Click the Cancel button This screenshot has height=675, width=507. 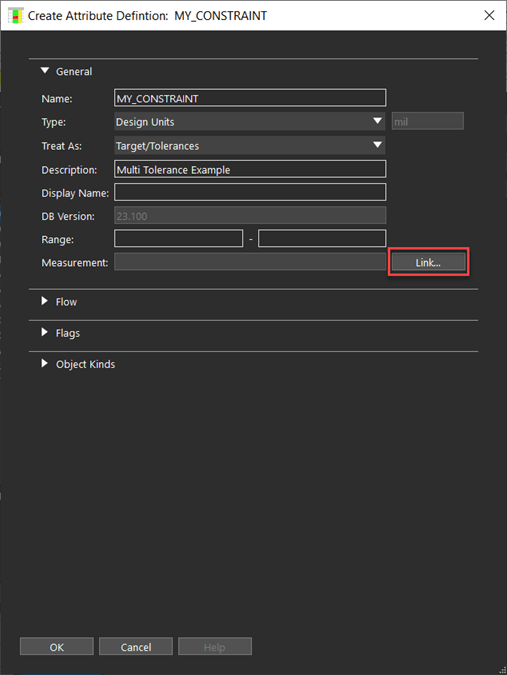136,647
